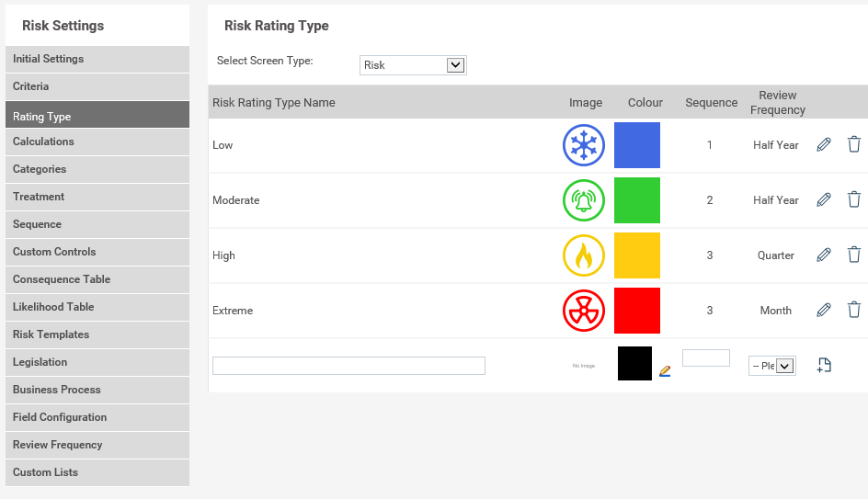Click the add new rating icon
Image resolution: width=868 pixels, height=499 pixels.
click(824, 366)
